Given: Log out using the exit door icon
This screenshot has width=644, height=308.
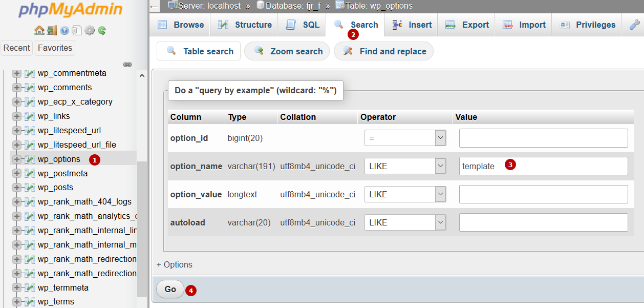Looking at the screenshot, I should click(x=52, y=30).
